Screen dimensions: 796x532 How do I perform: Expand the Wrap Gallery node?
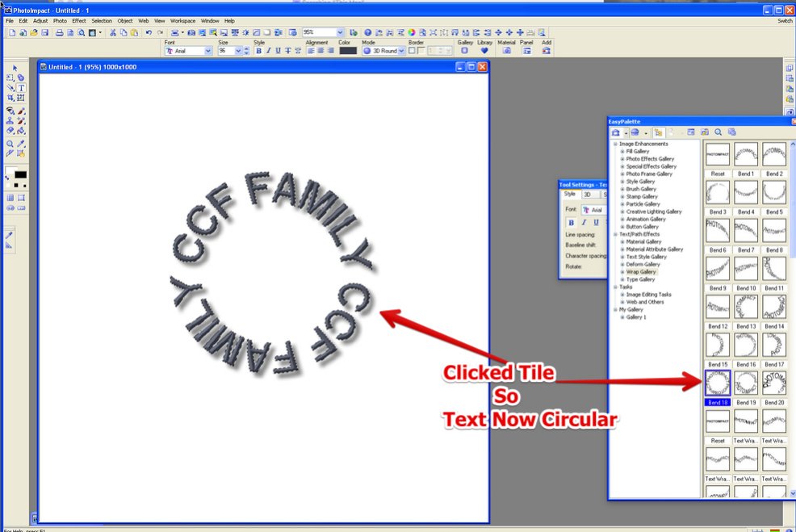point(622,271)
